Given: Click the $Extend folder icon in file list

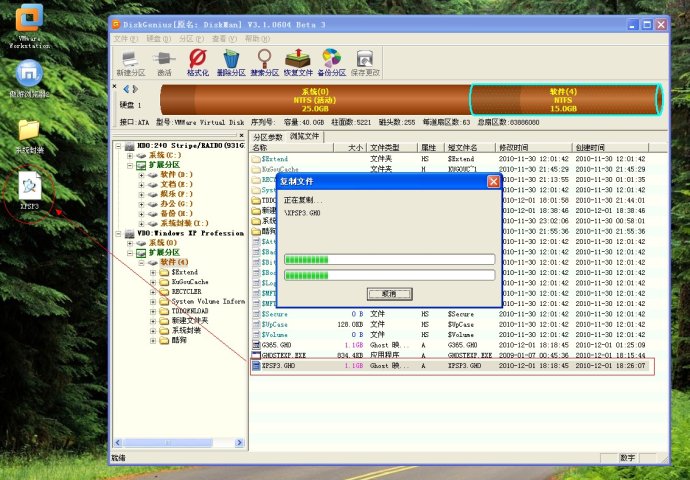Looking at the screenshot, I should 256,159.
